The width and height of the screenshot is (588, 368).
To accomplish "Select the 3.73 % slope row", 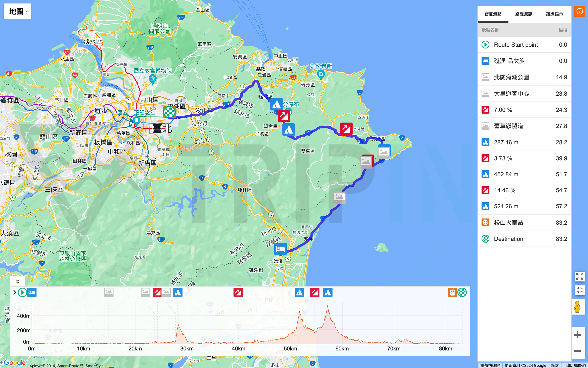I will (524, 158).
